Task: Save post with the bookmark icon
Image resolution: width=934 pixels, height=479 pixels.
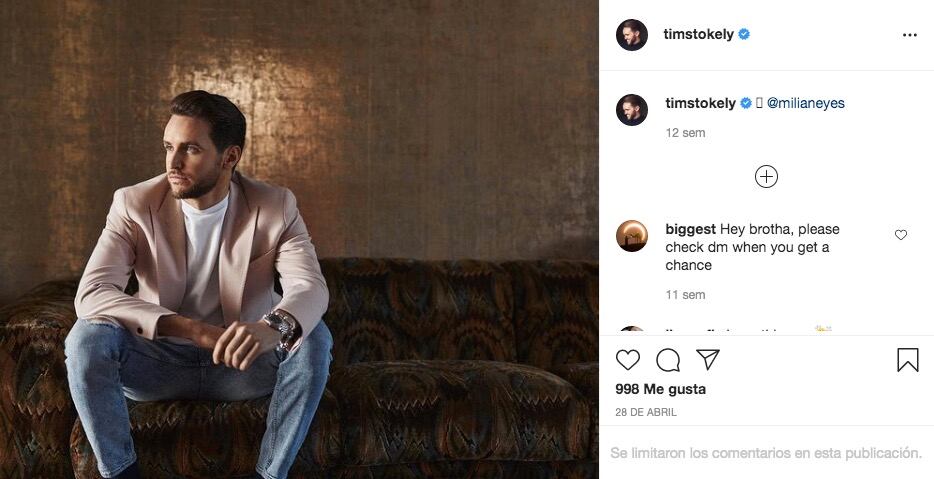Action: [x=907, y=360]
